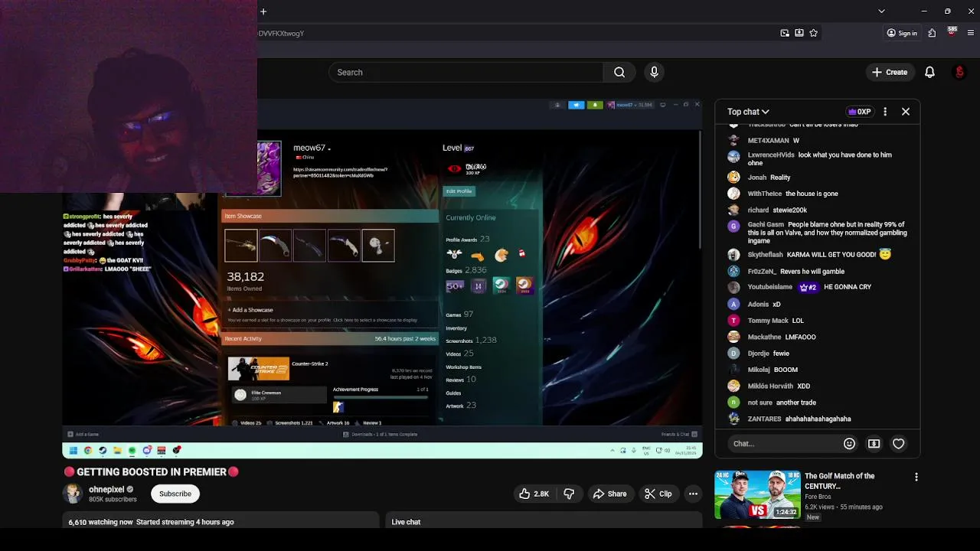Select fifth item in Item Showcase
Viewport: 980px width, 551px height.
378,246
